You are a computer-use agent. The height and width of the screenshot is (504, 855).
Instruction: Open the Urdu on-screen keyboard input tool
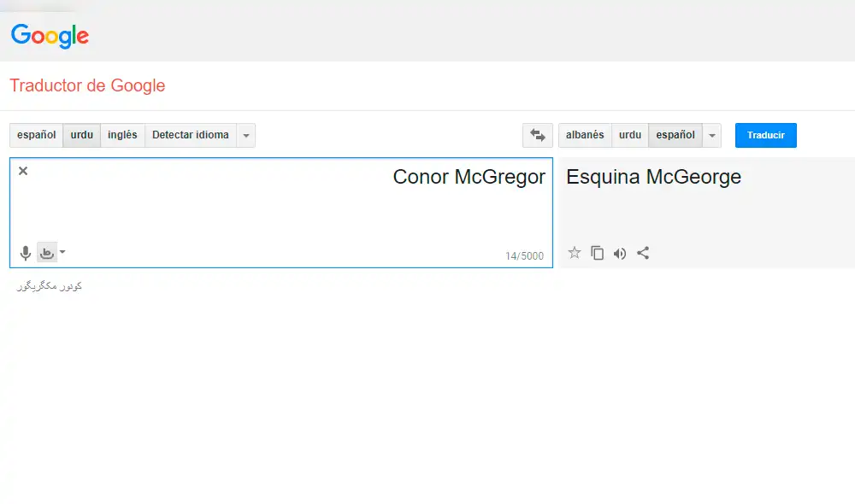point(47,252)
